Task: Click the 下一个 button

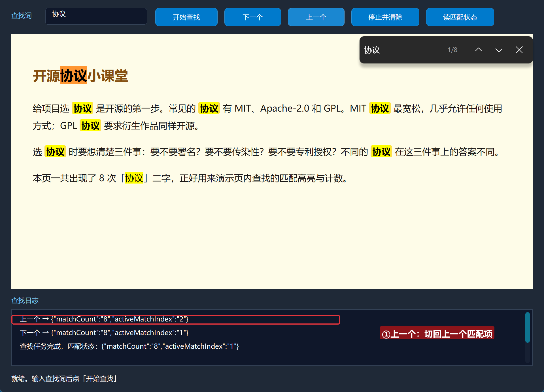Action: pos(253,17)
